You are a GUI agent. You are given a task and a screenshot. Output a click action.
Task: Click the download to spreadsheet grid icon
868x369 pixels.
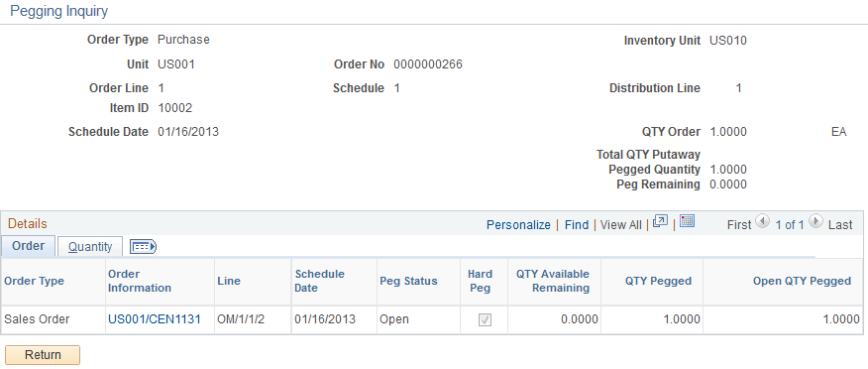(x=687, y=221)
